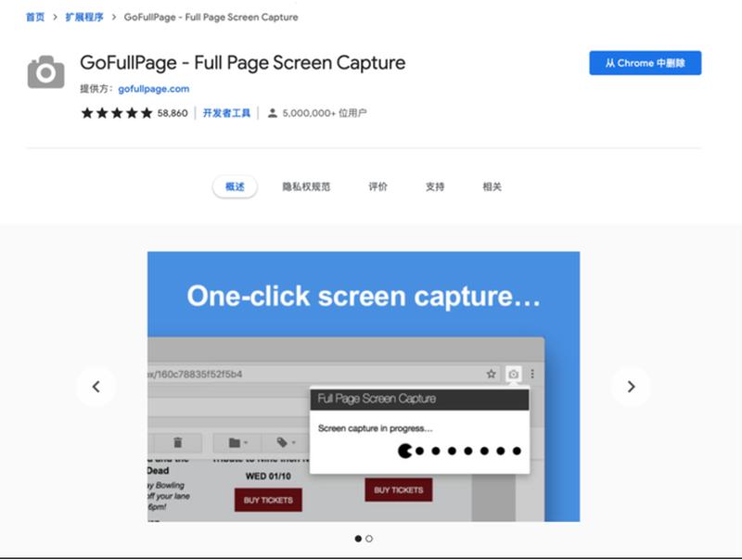Switch to the 隐私权规范 tab
The height and width of the screenshot is (560, 742).
pos(306,187)
